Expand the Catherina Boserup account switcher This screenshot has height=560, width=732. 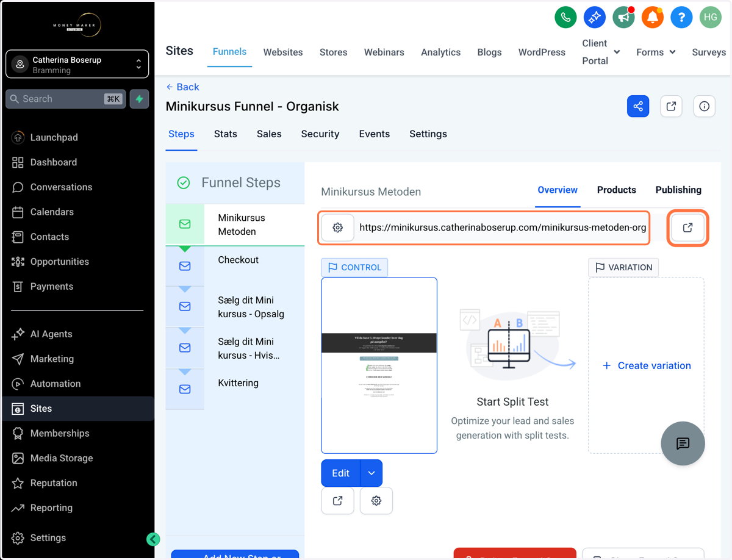[x=77, y=64]
